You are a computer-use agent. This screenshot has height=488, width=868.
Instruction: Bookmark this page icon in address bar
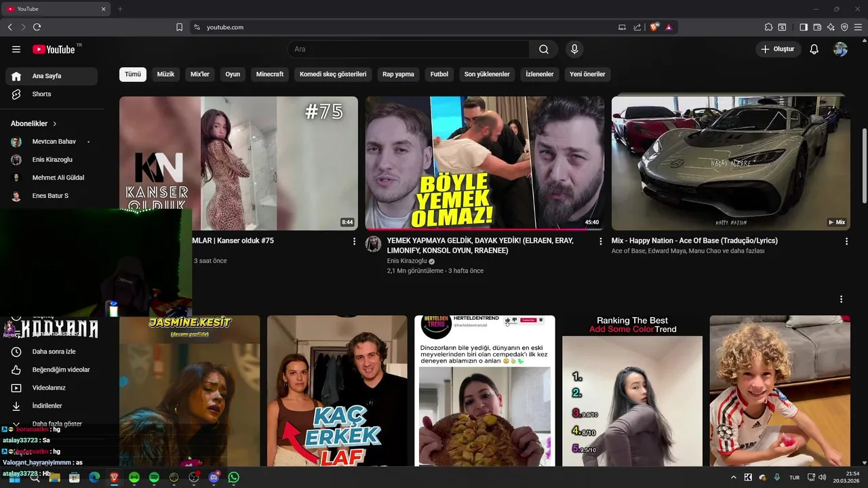[x=179, y=27]
